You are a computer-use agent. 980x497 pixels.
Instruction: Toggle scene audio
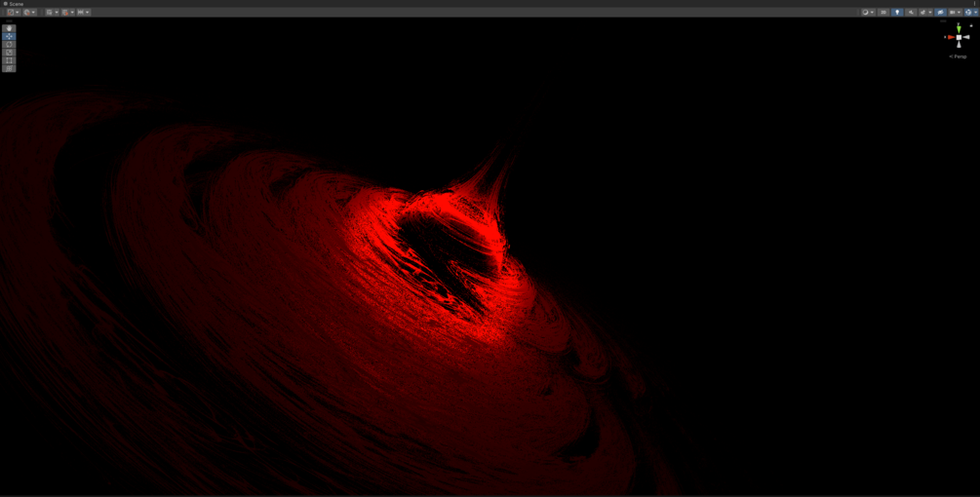(x=911, y=12)
